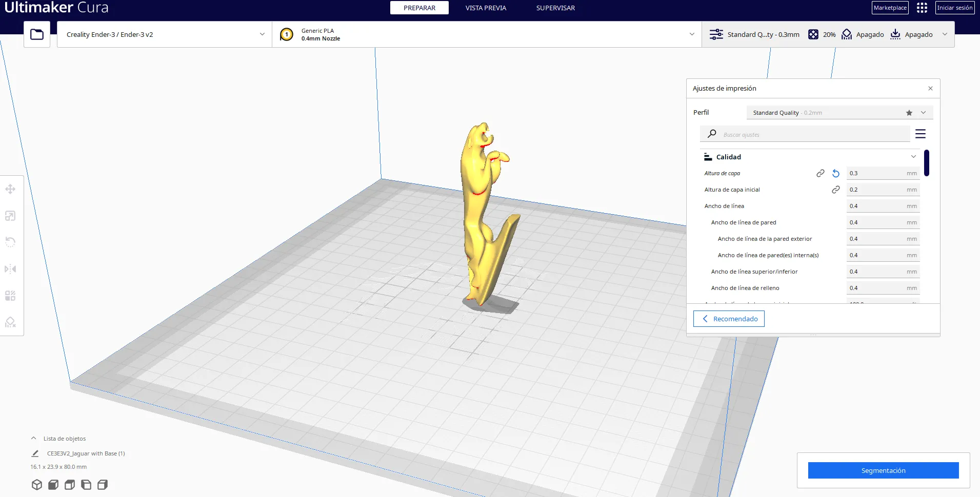Open the application switcher grid icon
Screen dimensions: 980x497
pos(922,8)
